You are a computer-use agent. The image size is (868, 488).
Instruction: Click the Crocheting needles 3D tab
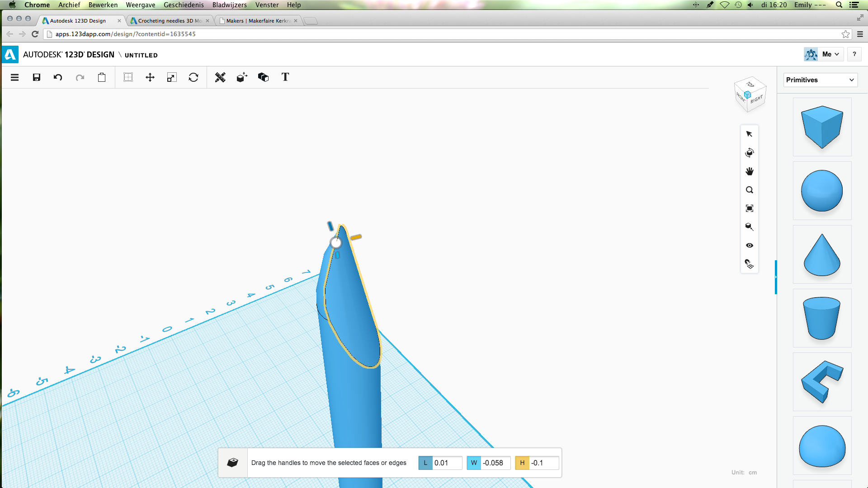[169, 20]
